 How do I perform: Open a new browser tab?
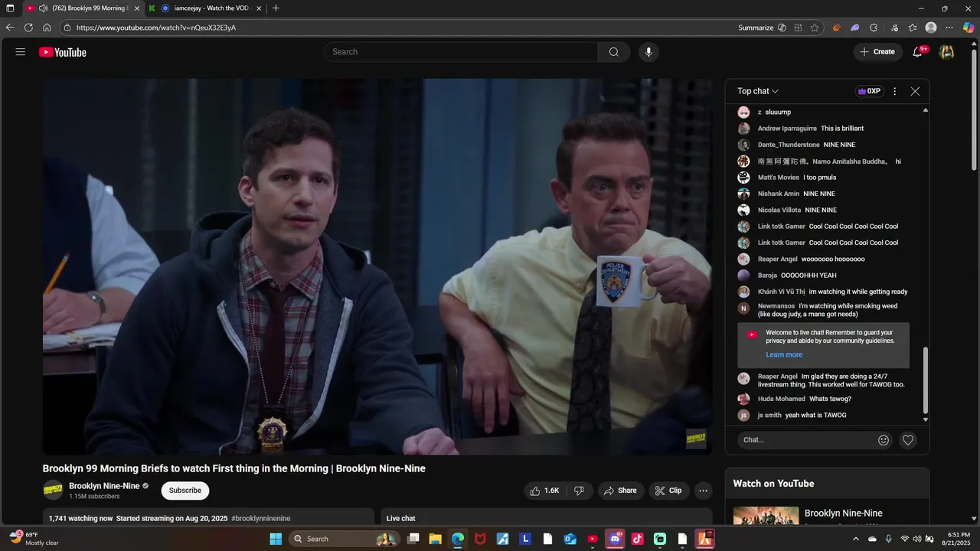276,8
